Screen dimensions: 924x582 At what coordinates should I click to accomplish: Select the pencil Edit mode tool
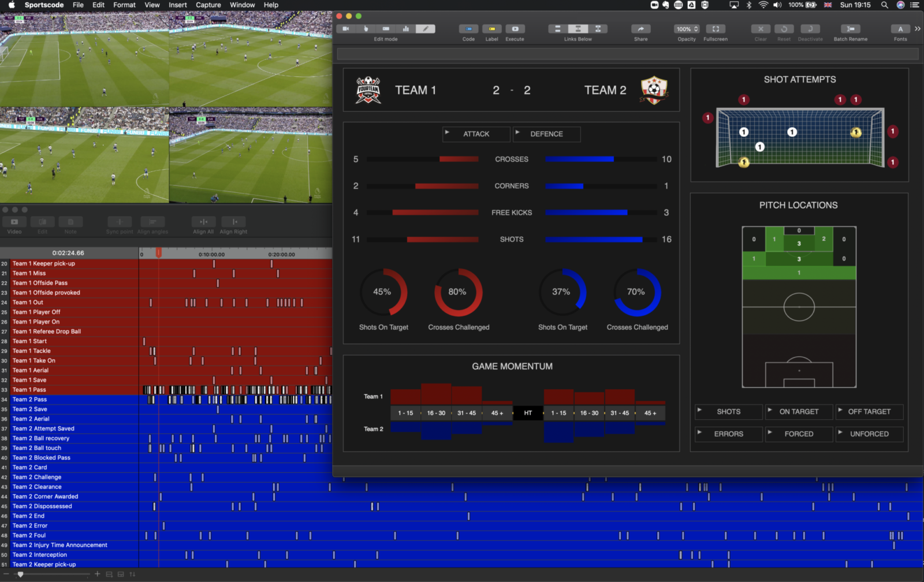point(426,28)
